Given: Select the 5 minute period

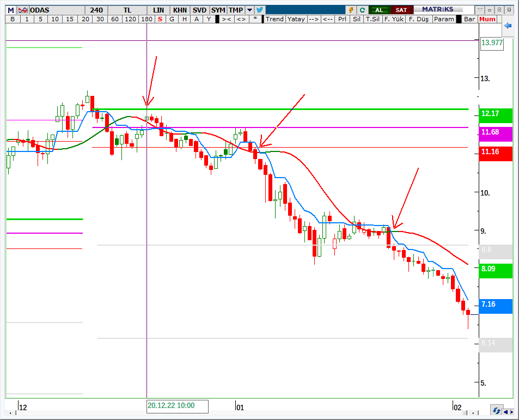Looking at the screenshot, I should 40,19.
